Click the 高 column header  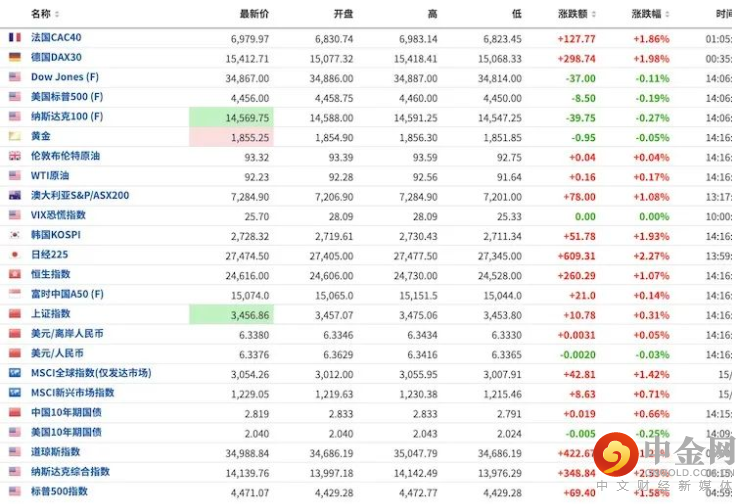432,14
